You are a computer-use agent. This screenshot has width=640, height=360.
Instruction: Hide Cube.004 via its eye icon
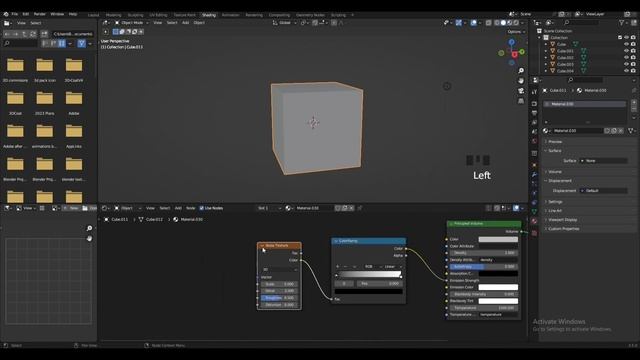(626, 71)
